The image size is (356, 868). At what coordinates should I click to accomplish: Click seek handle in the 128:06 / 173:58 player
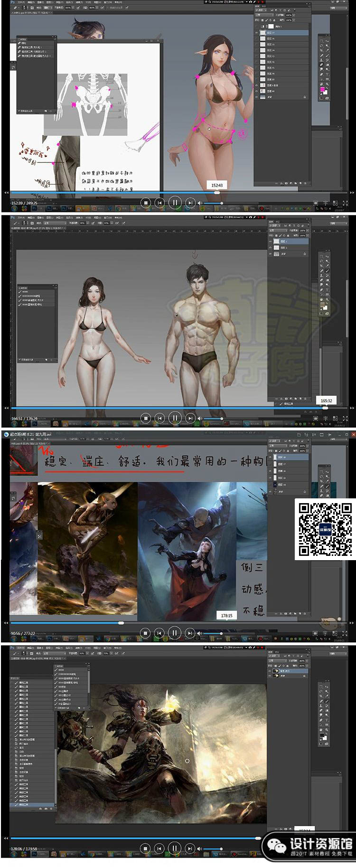pos(258,838)
